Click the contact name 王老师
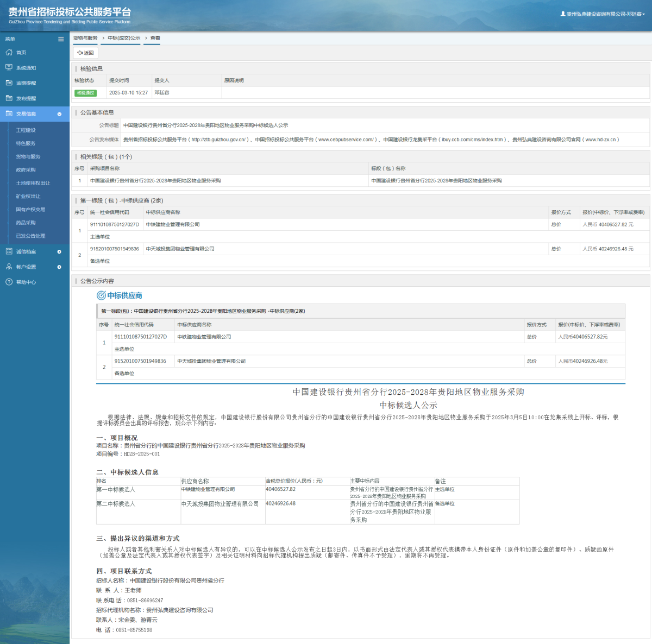Viewport: 652px width, 644px height. 133,590
